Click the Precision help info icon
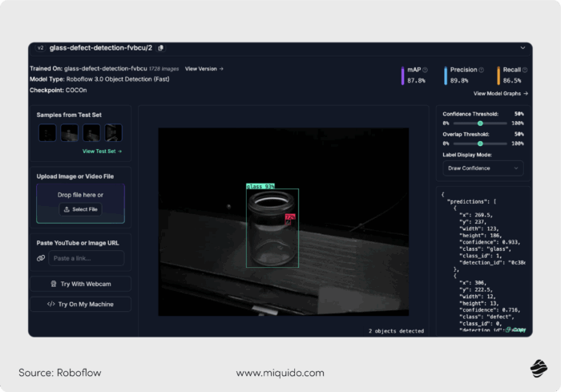Screen dimensions: 561x392 tap(481, 70)
